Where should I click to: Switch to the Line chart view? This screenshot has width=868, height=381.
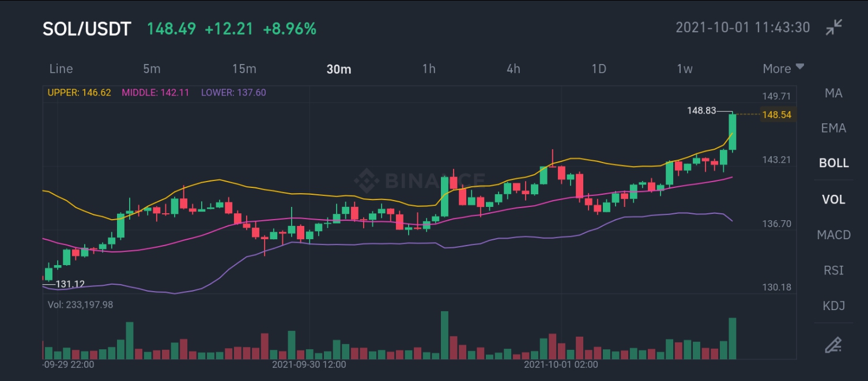click(x=61, y=69)
